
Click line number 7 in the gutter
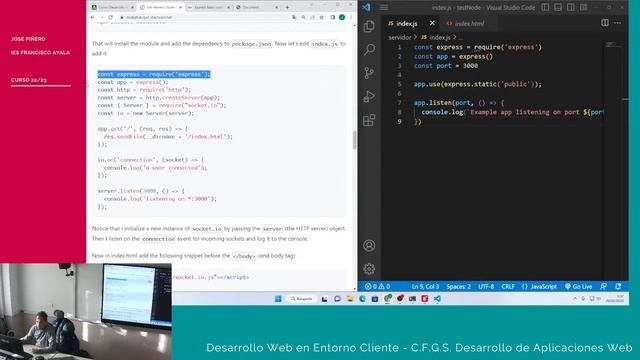399,103
